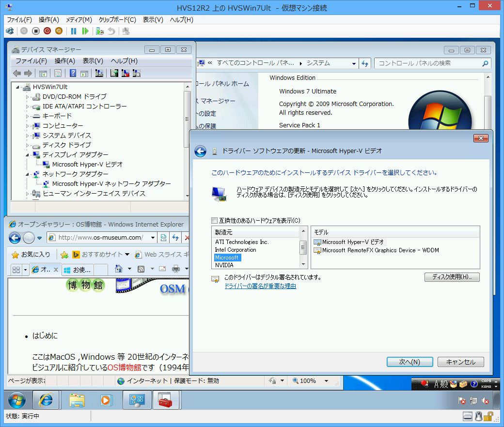Click the RSS Feeds icon in IE
This screenshot has width=504, height=427.
(x=141, y=269)
